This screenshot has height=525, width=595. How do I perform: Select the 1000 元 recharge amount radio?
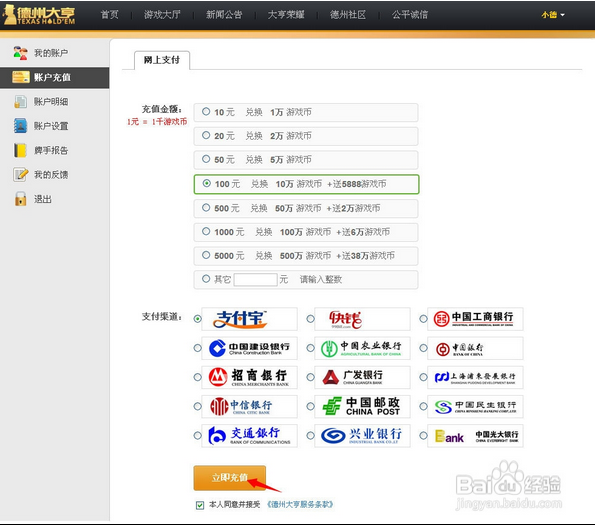click(x=206, y=231)
